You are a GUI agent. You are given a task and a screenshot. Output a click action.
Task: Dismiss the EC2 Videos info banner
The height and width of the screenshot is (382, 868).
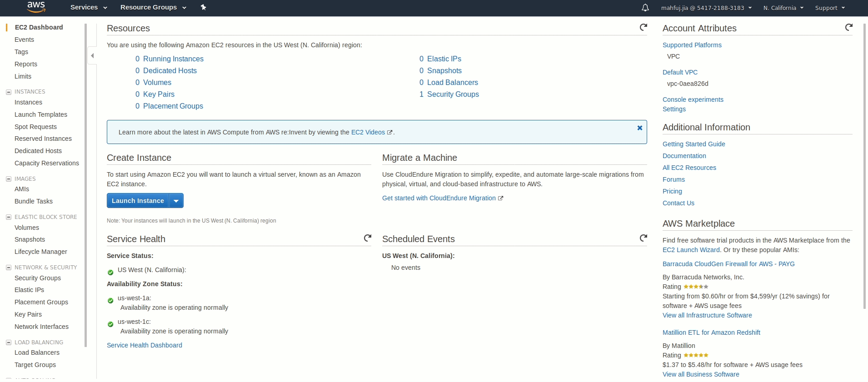click(x=639, y=128)
